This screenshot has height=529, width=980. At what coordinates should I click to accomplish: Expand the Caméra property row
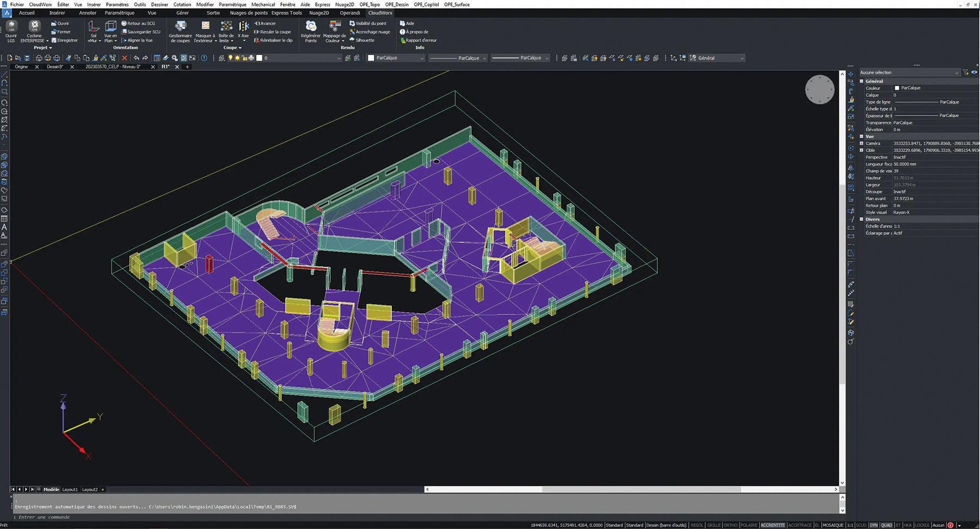861,143
